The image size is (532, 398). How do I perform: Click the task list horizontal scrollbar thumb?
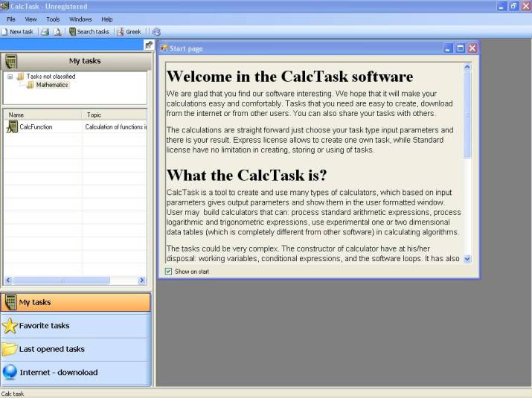(x=62, y=280)
